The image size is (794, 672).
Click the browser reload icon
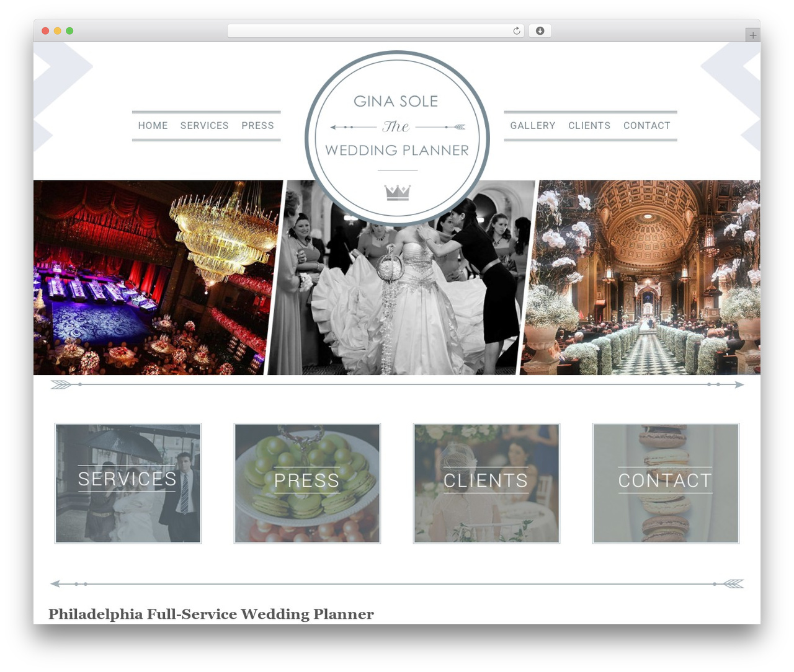[516, 31]
